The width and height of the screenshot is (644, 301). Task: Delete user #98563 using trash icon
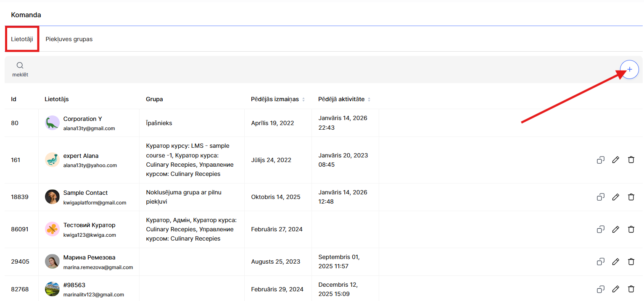pyautogui.click(x=631, y=289)
